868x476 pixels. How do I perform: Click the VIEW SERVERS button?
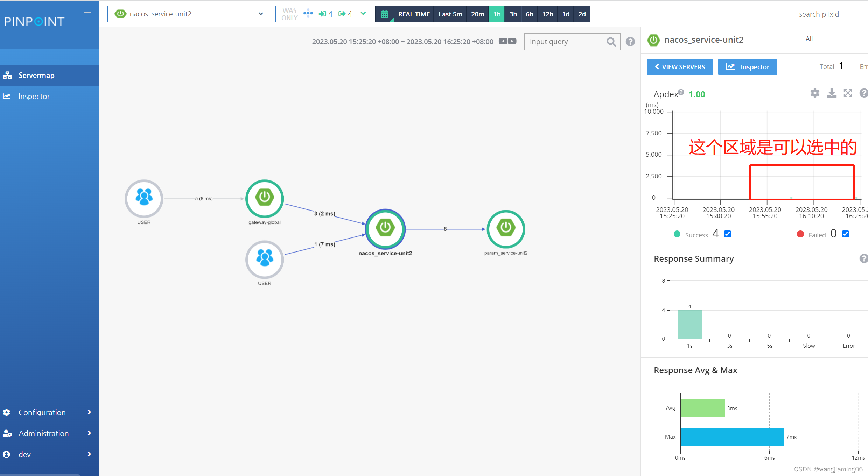pyautogui.click(x=680, y=67)
